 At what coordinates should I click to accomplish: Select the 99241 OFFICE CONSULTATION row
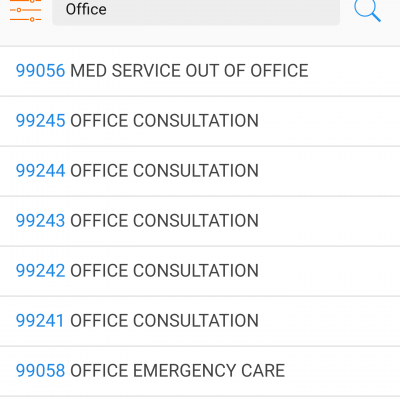[200, 321]
